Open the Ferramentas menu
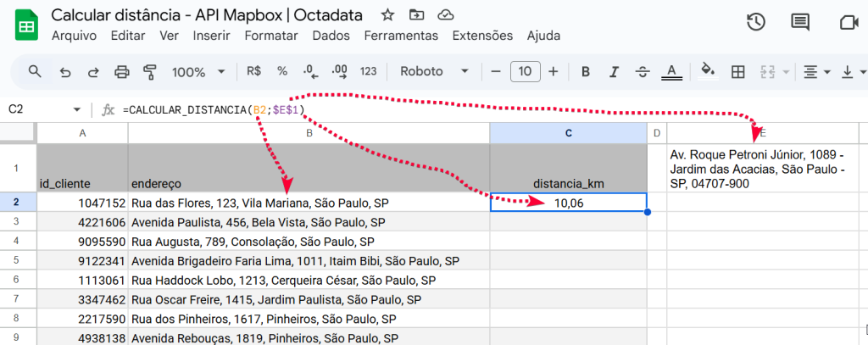 (x=401, y=36)
